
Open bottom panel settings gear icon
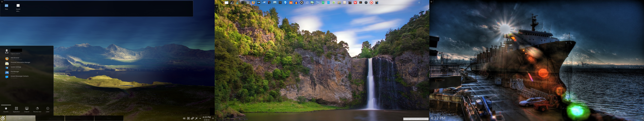(x=213, y=118)
